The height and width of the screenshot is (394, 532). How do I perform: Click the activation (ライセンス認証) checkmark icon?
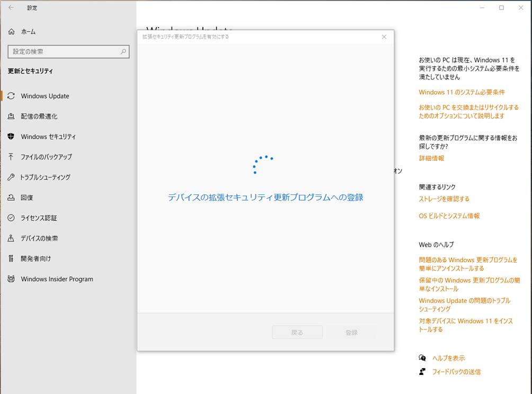(11, 218)
